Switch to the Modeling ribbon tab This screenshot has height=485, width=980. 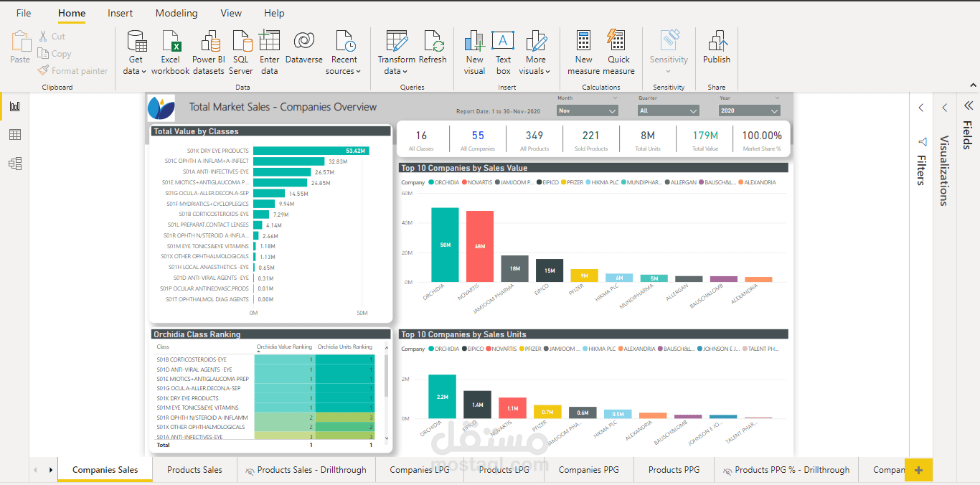[x=176, y=13]
